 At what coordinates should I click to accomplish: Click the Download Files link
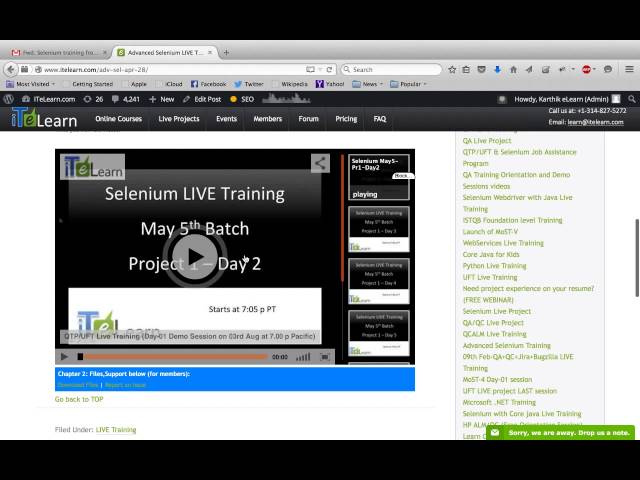(78, 385)
